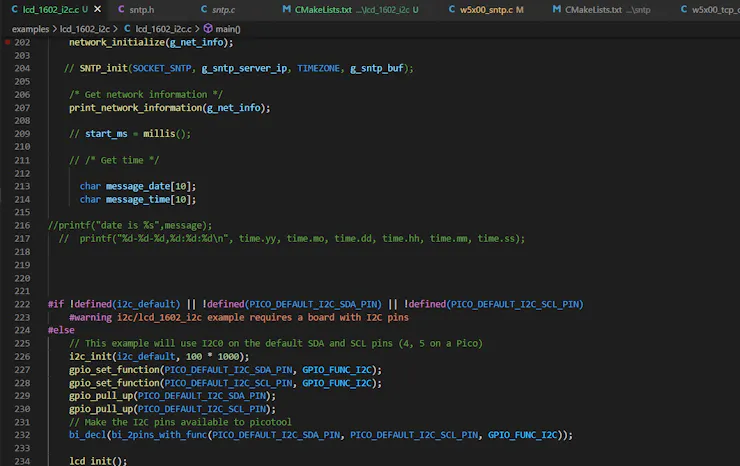Click the examples breadcrumb
Viewport: 740px width, 466px height.
coord(30,29)
